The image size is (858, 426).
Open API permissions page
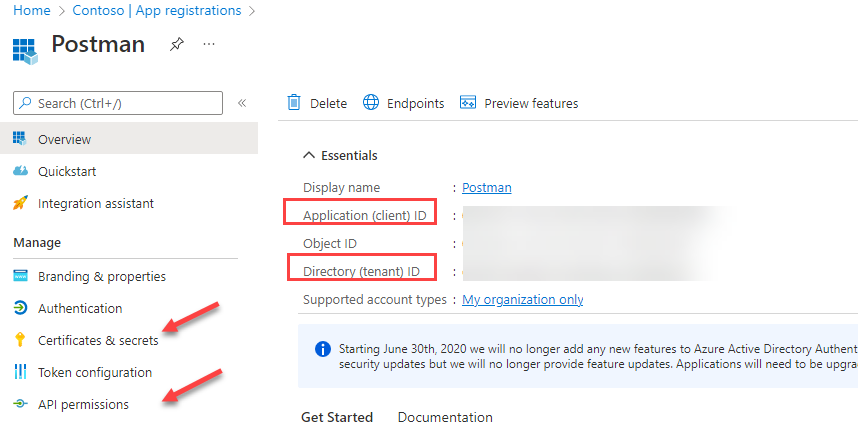pyautogui.click(x=83, y=404)
